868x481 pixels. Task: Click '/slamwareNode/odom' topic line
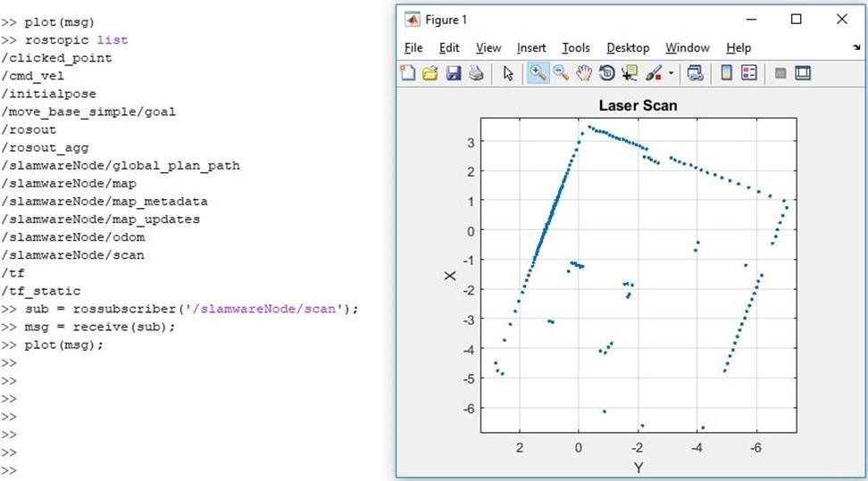coord(73,236)
